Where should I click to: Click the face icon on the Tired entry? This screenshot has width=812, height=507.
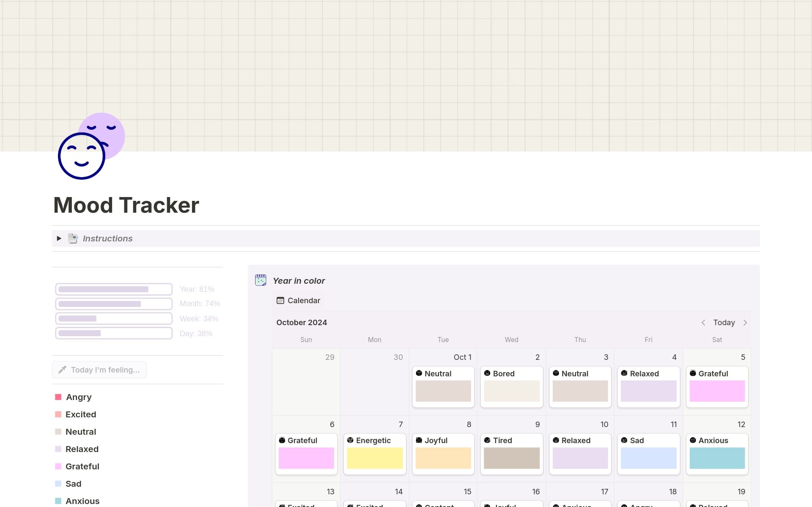(x=487, y=440)
